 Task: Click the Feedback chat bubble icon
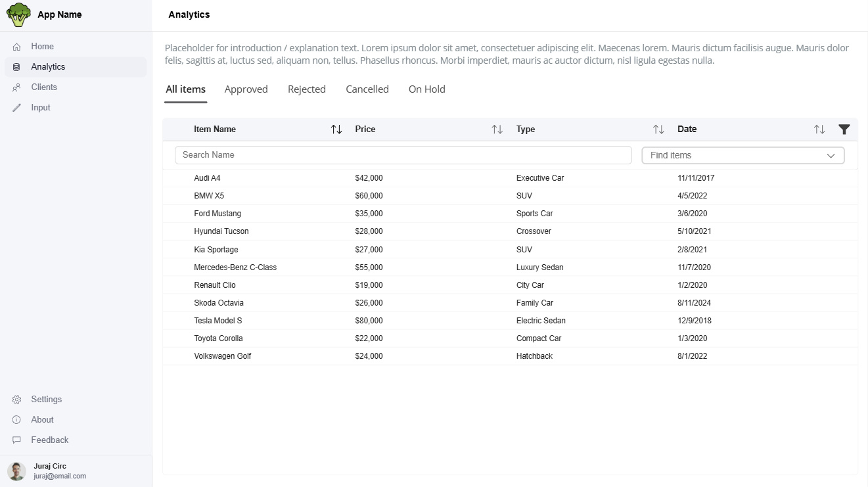(x=16, y=440)
